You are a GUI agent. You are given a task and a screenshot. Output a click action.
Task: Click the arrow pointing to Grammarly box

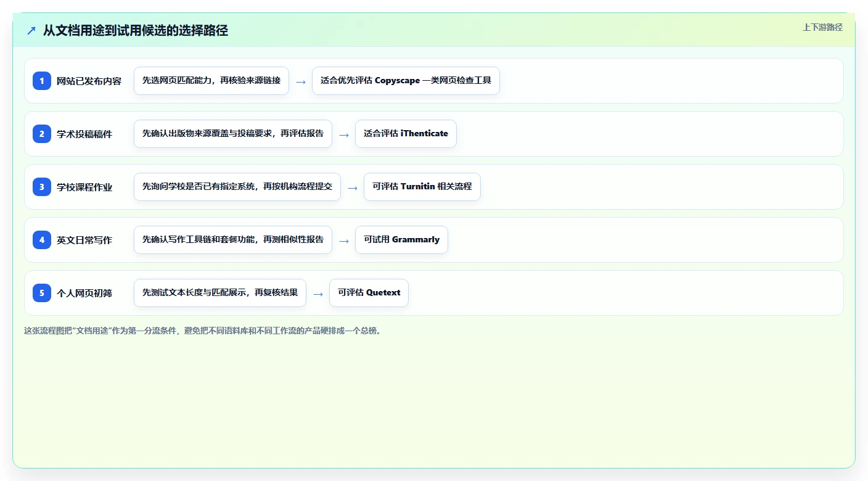click(x=344, y=240)
